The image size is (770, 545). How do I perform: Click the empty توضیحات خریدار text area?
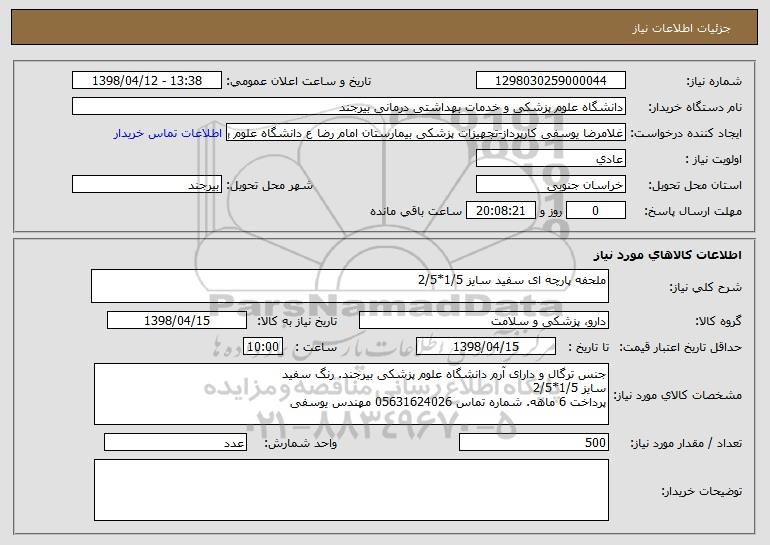pos(351,490)
